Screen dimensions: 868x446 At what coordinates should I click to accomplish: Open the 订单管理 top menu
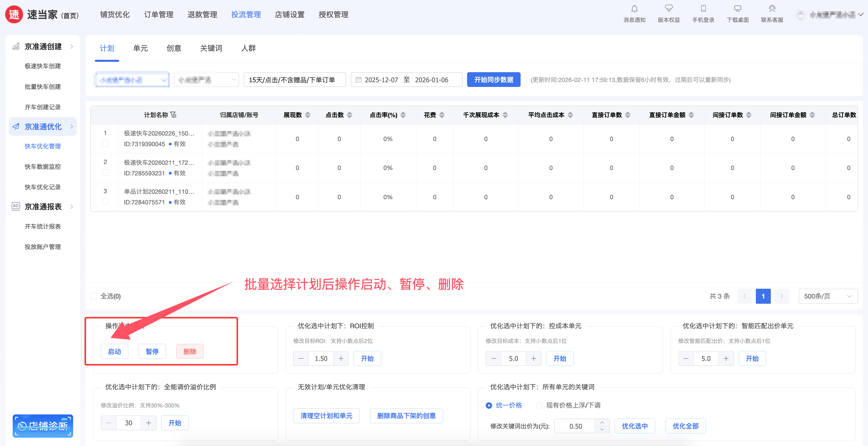[158, 14]
